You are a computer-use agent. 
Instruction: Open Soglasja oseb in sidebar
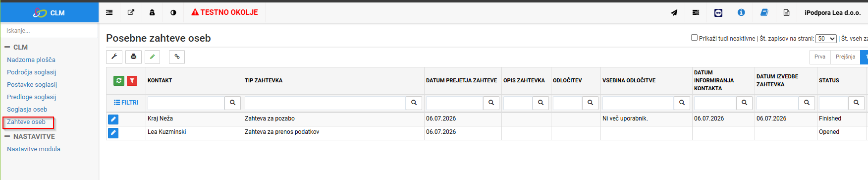click(x=27, y=109)
